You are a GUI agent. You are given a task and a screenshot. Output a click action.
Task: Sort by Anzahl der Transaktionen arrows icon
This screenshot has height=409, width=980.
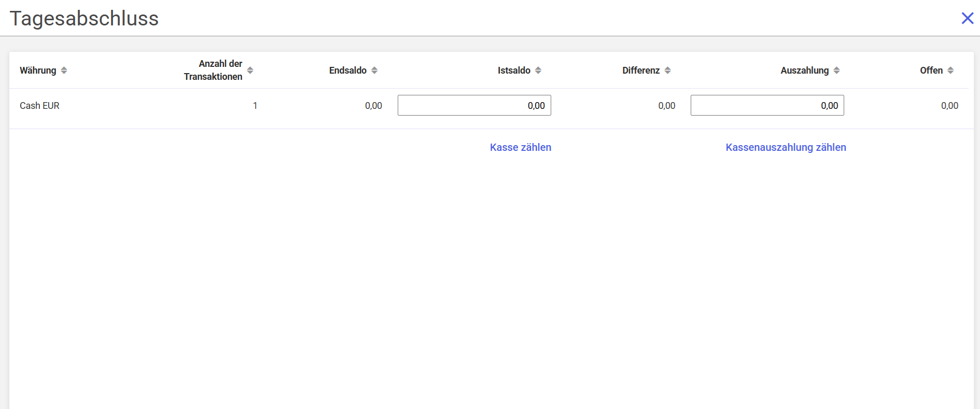(x=250, y=70)
